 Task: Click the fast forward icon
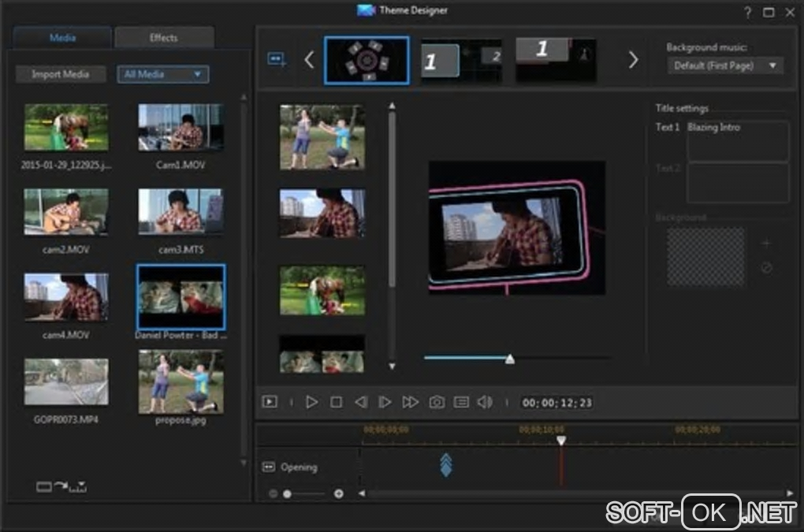pos(410,402)
